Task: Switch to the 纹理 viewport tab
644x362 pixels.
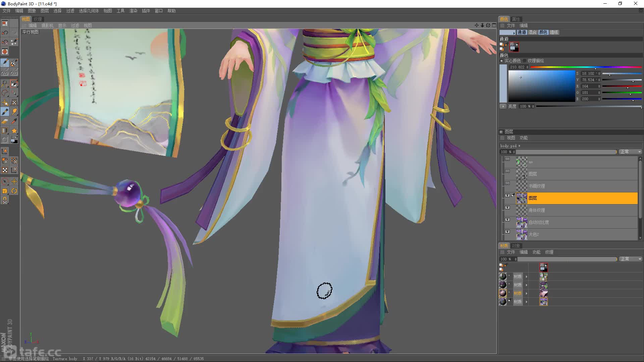Action: click(x=38, y=19)
